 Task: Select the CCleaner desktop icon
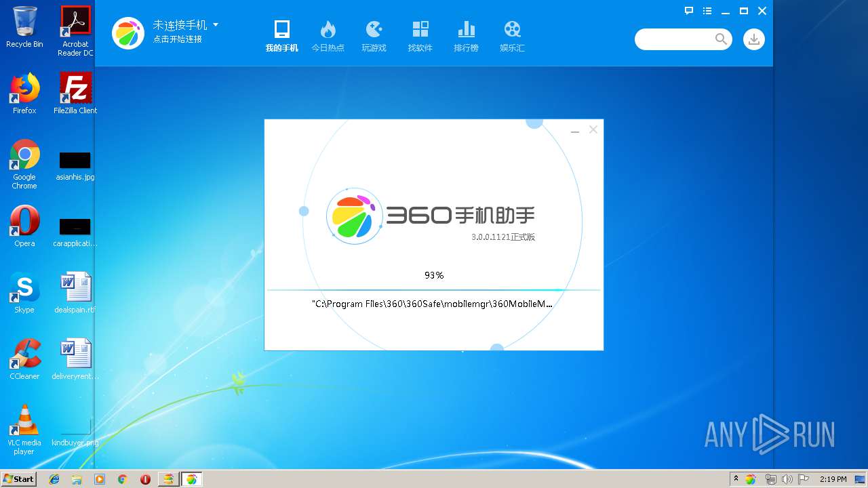[24, 359]
